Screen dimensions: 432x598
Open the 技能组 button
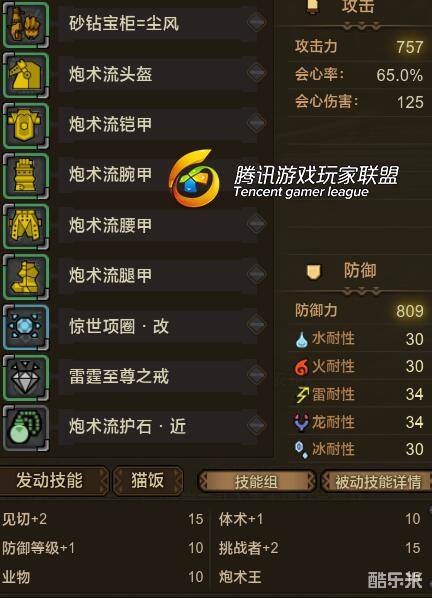coord(257,482)
